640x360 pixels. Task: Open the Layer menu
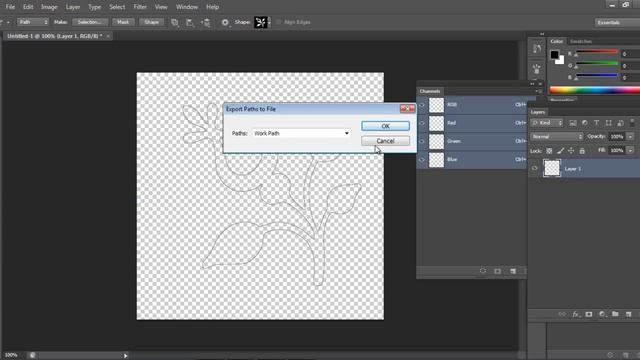click(73, 7)
